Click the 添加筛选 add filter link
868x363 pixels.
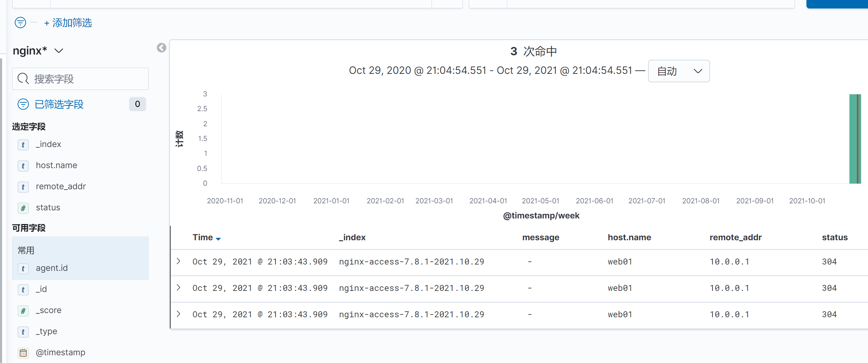click(68, 23)
